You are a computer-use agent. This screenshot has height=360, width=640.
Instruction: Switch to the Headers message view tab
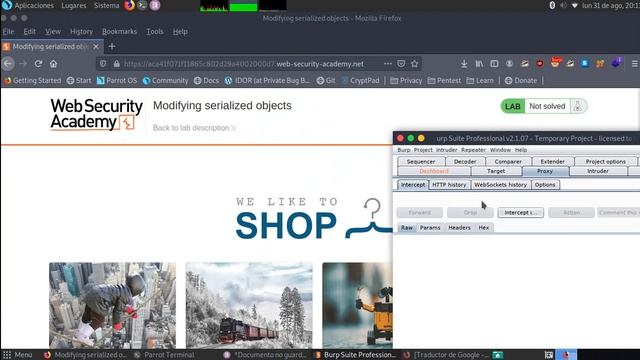coord(459,228)
